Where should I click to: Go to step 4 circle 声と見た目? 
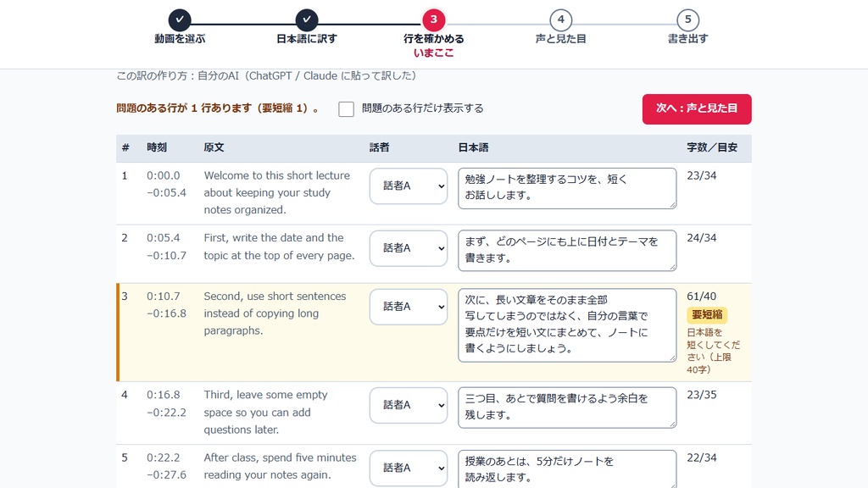[x=561, y=20]
